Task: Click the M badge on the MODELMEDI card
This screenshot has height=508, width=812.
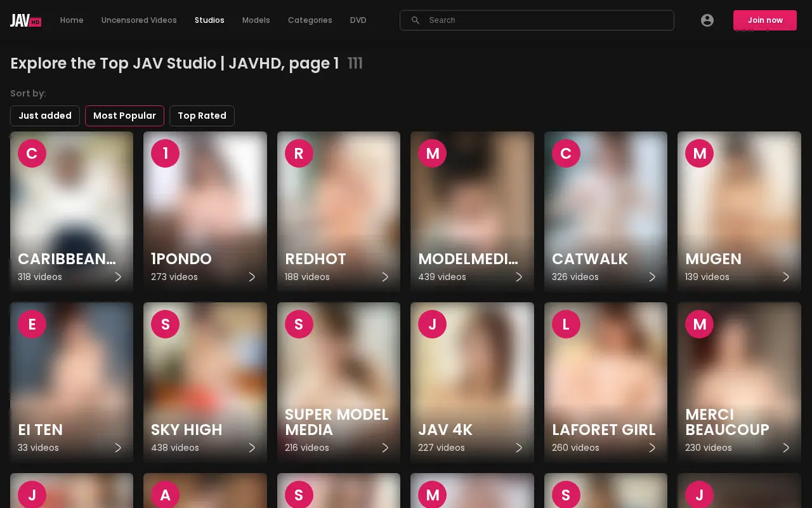Action: click(432, 153)
